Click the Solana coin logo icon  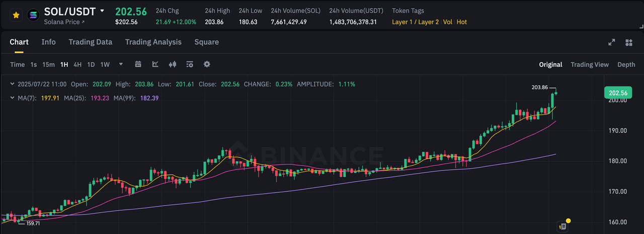tap(34, 16)
